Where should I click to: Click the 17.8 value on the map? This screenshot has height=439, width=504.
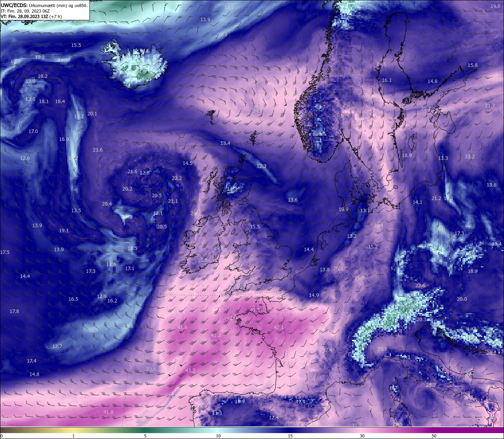point(14,311)
